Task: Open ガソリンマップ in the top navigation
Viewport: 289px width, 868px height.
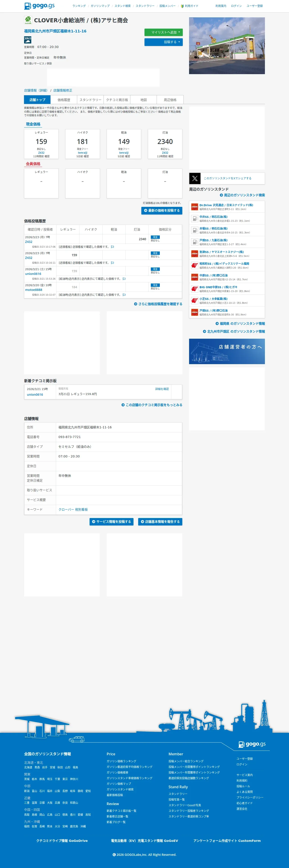Action: point(100,6)
